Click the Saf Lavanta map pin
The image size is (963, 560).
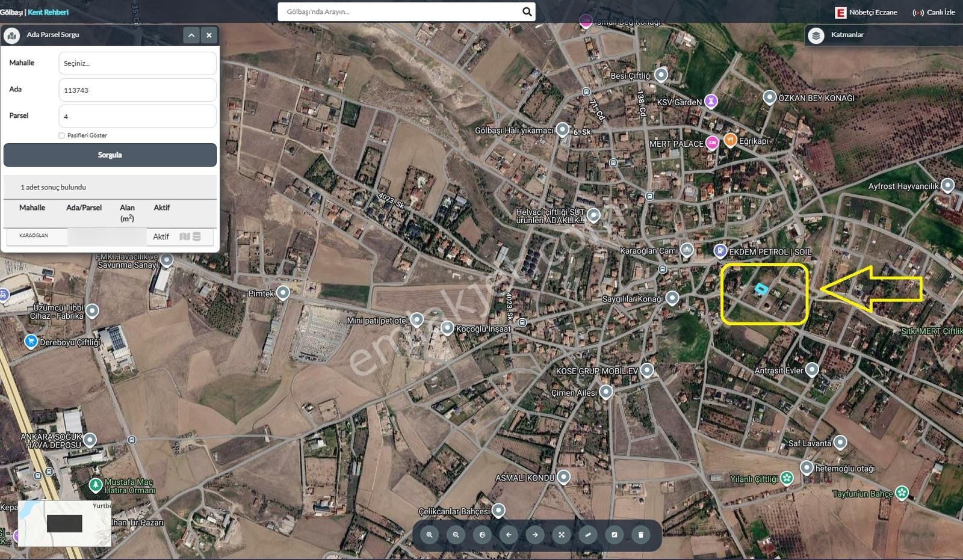pos(840,443)
